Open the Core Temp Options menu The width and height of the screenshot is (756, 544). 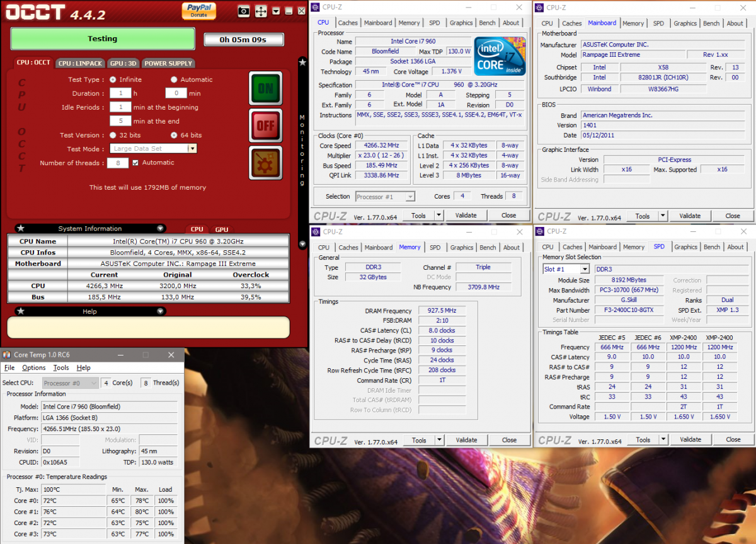[34, 367]
